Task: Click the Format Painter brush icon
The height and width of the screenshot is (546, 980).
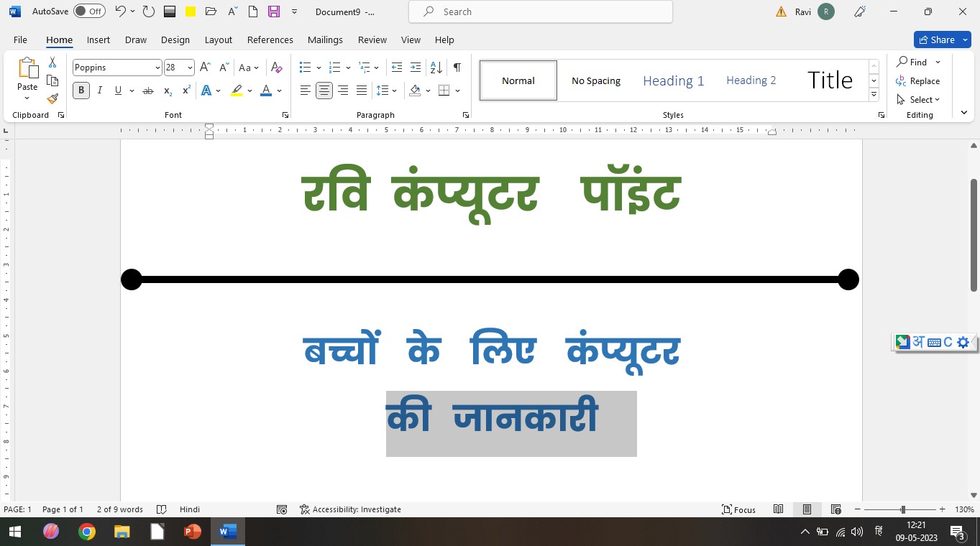Action: 52,98
